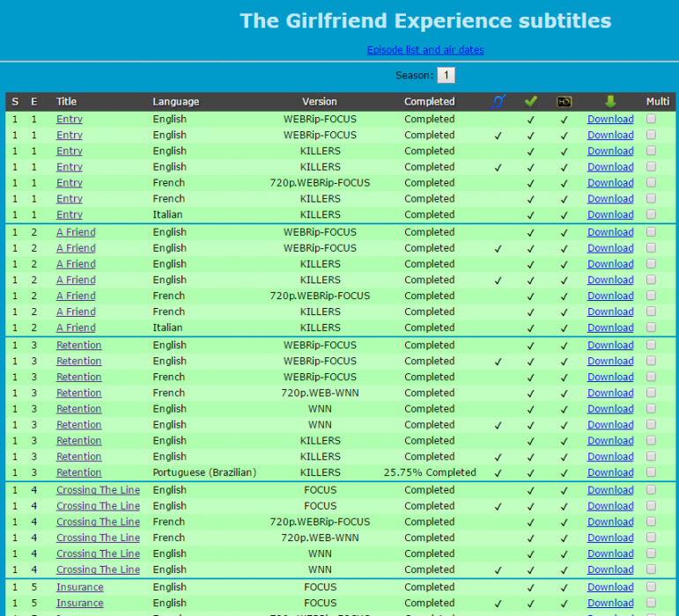Screen dimensions: 679x616
Task: Open the Episode list and air dates link
Action: tap(425, 49)
